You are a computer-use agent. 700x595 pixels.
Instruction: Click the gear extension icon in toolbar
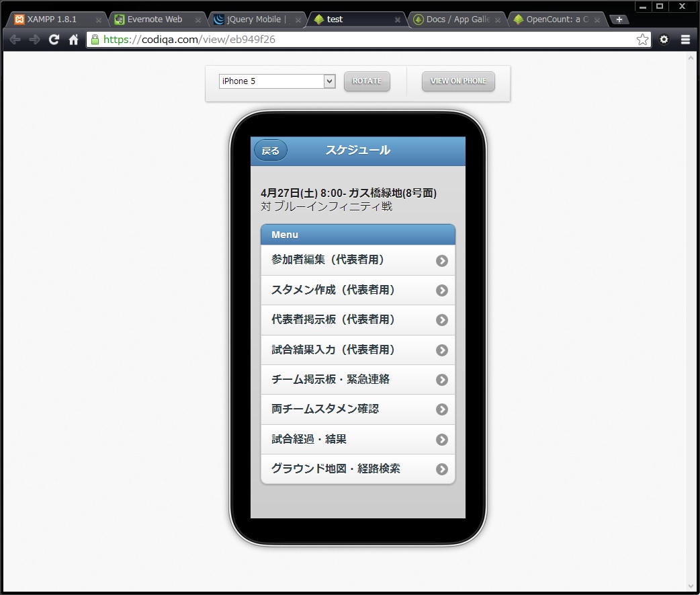(664, 40)
